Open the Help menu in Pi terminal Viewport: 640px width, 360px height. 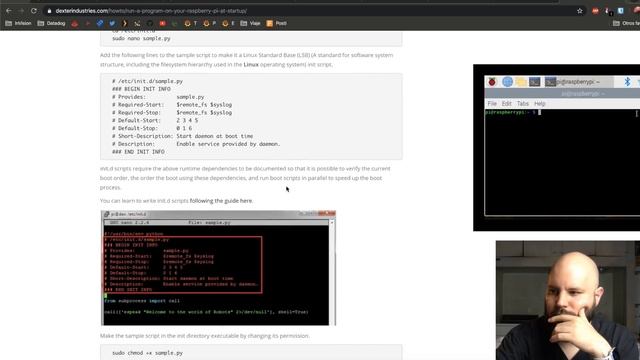pos(540,104)
